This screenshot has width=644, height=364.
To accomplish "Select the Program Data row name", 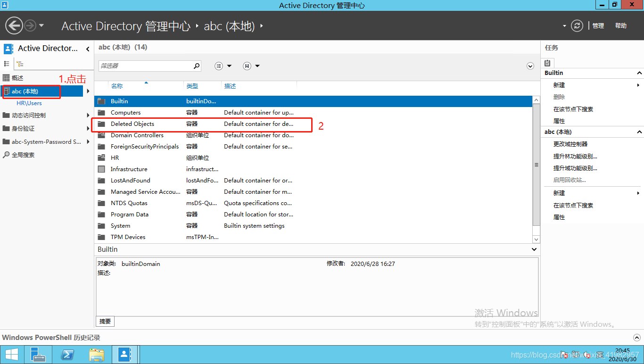I will pyautogui.click(x=130, y=215).
